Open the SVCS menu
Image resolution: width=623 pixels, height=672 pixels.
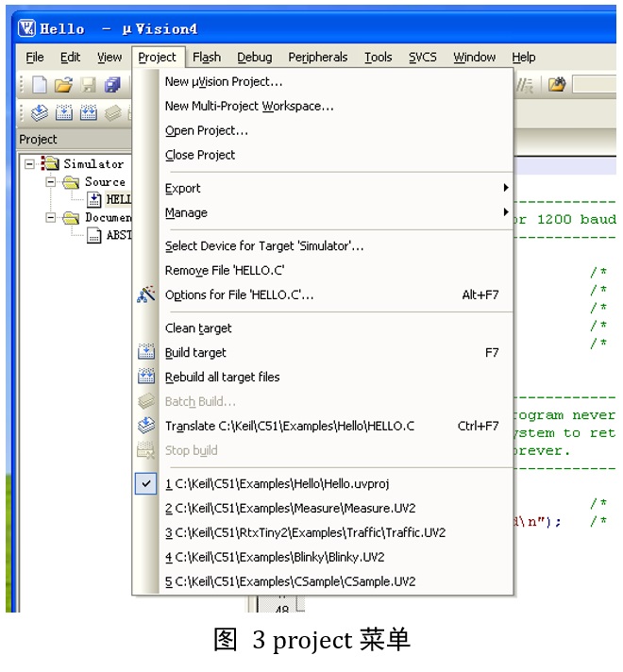[422, 57]
